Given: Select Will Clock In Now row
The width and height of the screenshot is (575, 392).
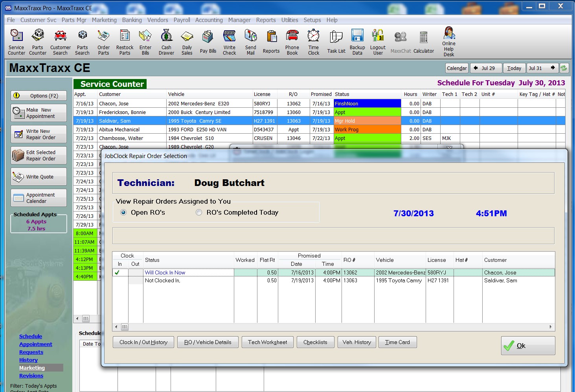Looking at the screenshot, I should point(333,272).
